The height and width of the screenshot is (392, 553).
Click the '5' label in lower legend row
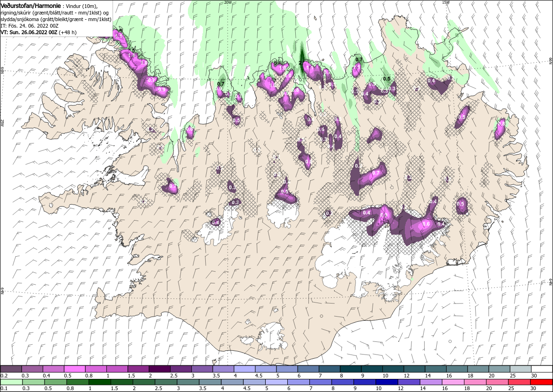(x=267, y=388)
